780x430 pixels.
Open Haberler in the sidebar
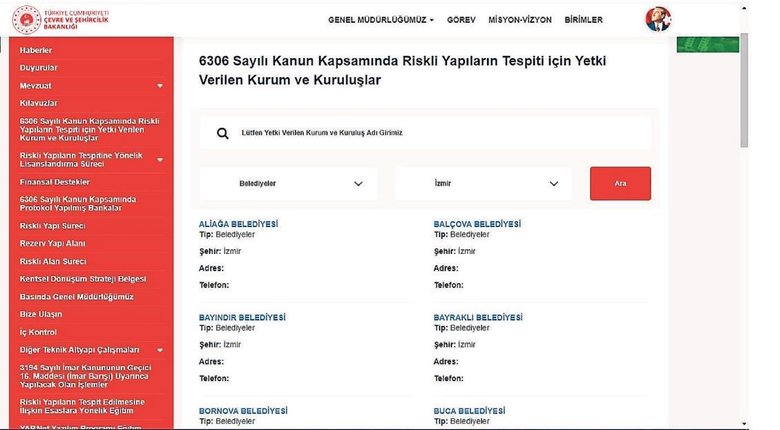(x=36, y=50)
